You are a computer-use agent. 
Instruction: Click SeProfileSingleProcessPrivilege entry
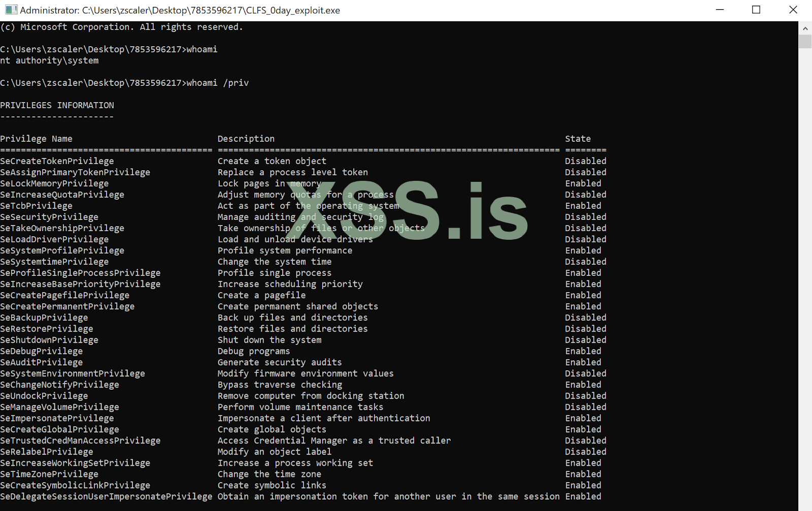80,273
